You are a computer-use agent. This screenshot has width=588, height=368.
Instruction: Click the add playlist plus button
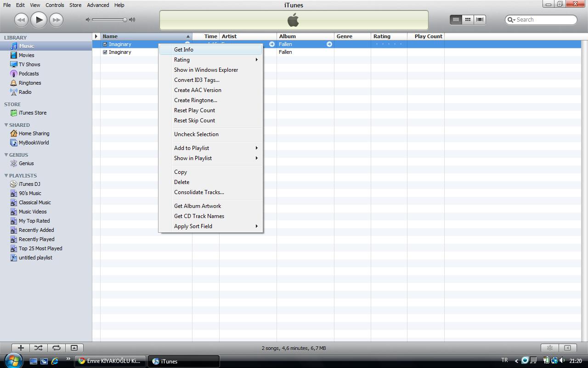click(21, 348)
